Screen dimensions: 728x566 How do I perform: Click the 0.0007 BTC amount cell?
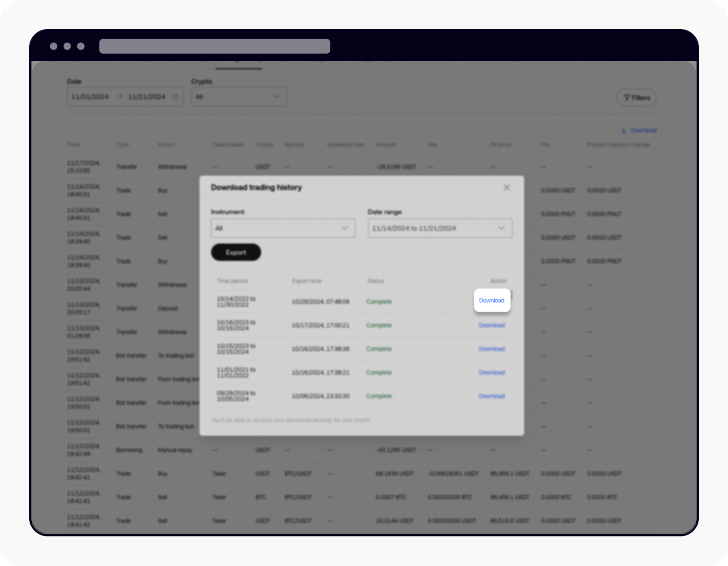391,497
